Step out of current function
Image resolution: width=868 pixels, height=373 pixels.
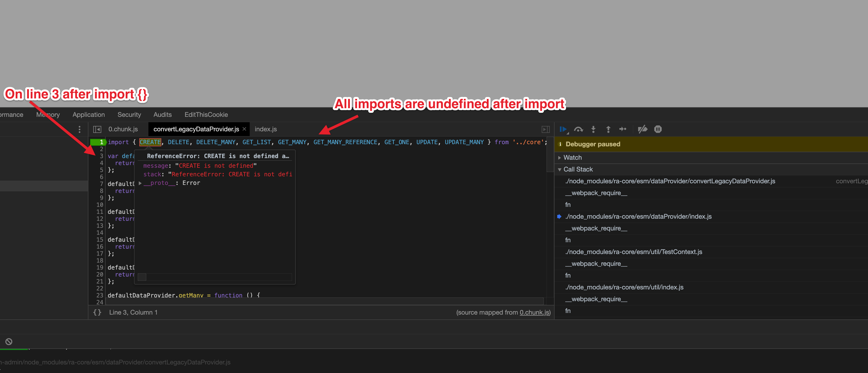pos(608,129)
